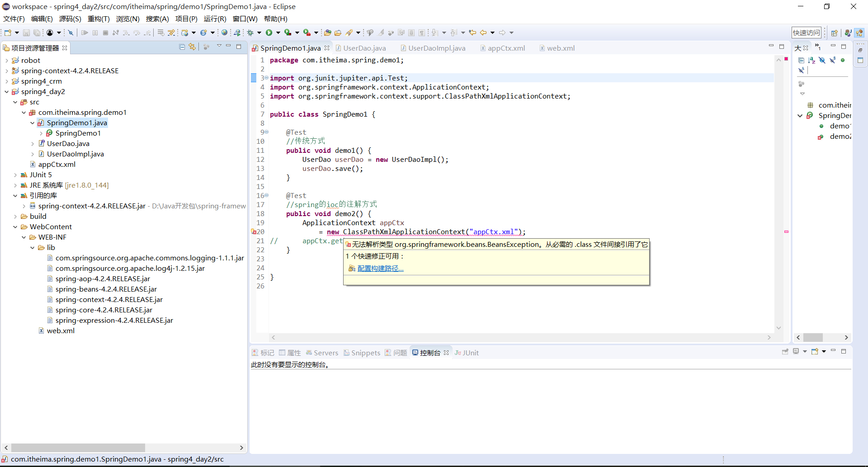
Task: Click the Project Explorer horizontal scrollbar thumb
Action: [x=78, y=448]
